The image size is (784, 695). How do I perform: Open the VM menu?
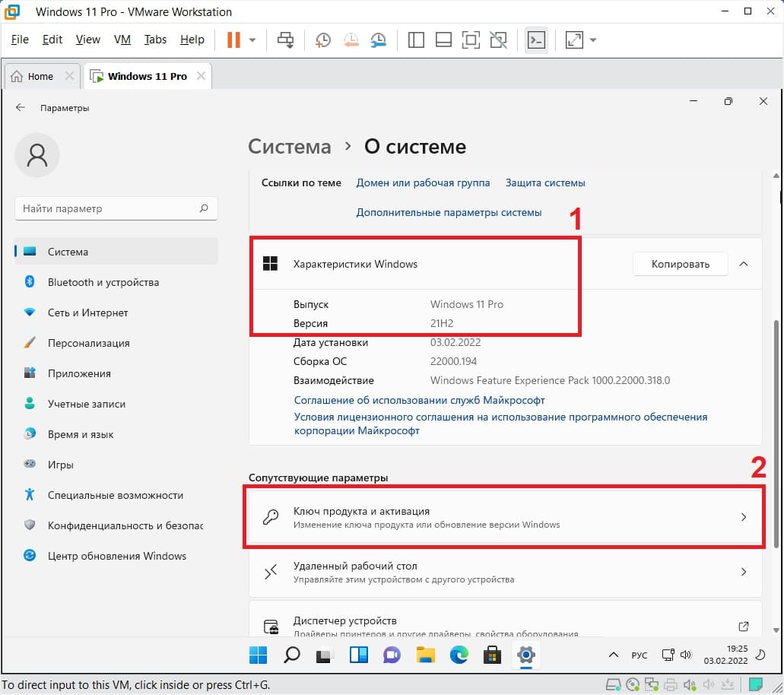point(122,40)
